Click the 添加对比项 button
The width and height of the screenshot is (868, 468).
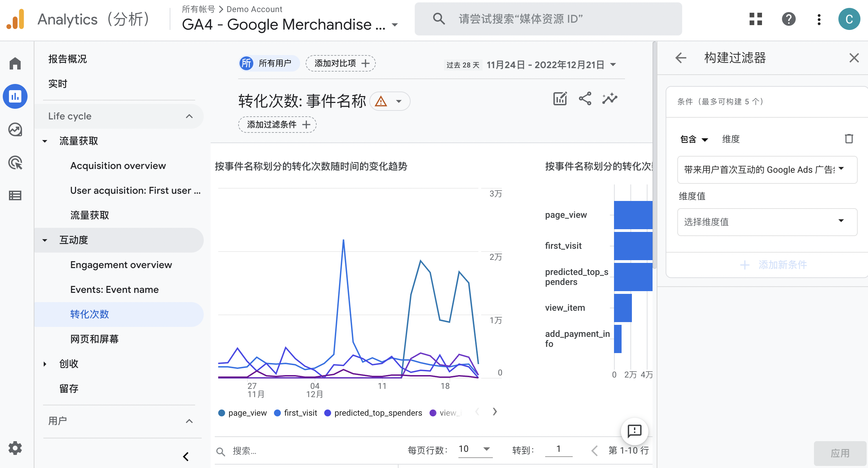(341, 63)
